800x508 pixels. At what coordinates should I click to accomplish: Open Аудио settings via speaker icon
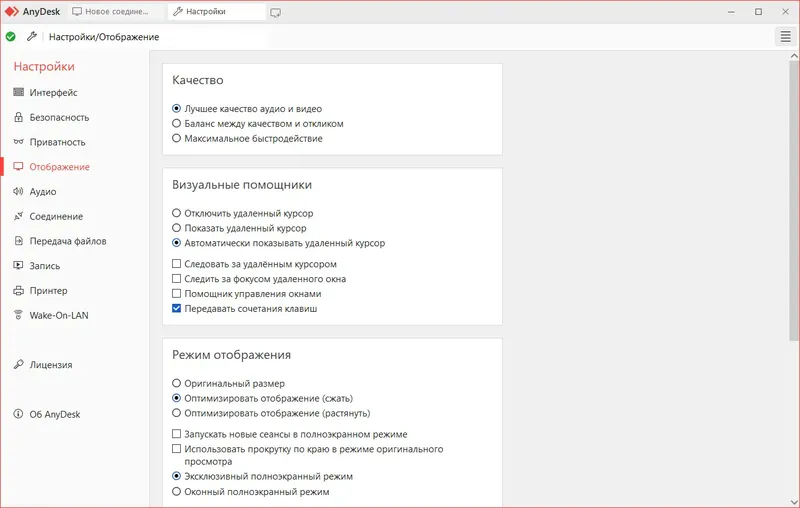pyautogui.click(x=18, y=192)
